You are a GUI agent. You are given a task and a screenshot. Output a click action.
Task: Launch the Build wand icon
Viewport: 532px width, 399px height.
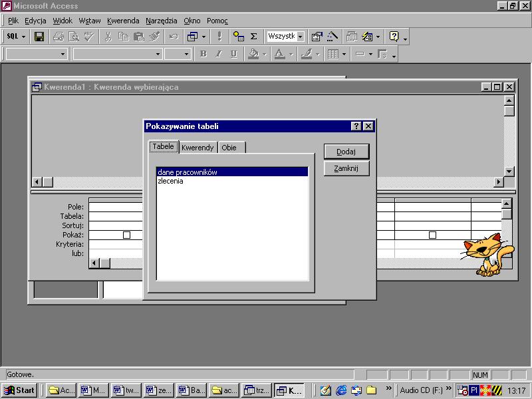[332, 37]
